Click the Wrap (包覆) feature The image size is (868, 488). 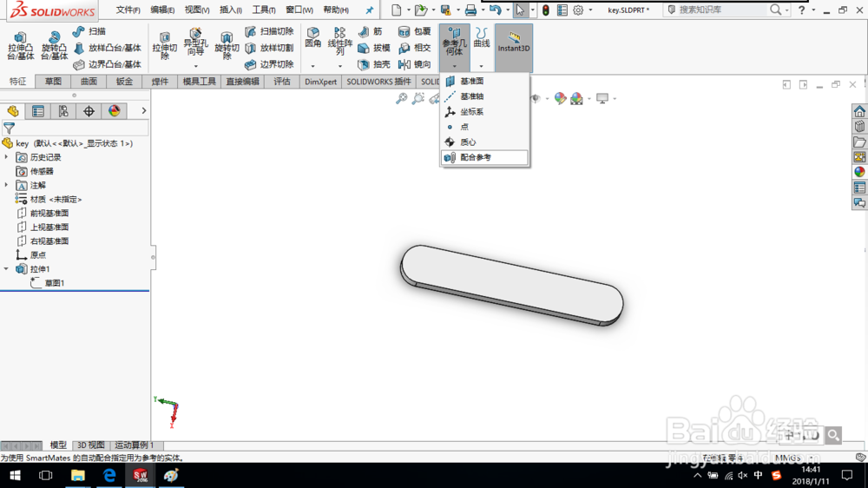[415, 31]
